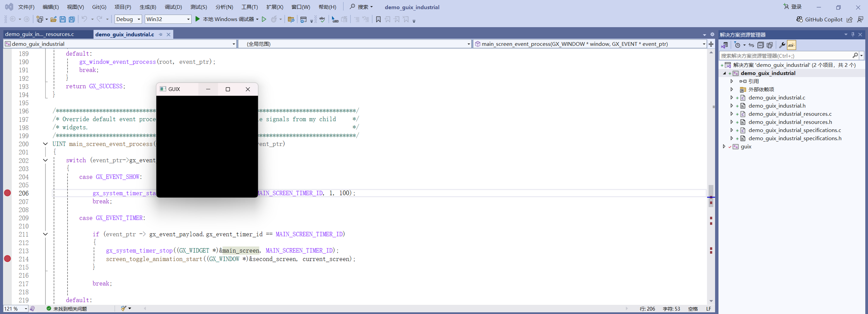The width and height of the screenshot is (868, 314).
Task: Save current file with the floppy disk icon
Action: 62,19
